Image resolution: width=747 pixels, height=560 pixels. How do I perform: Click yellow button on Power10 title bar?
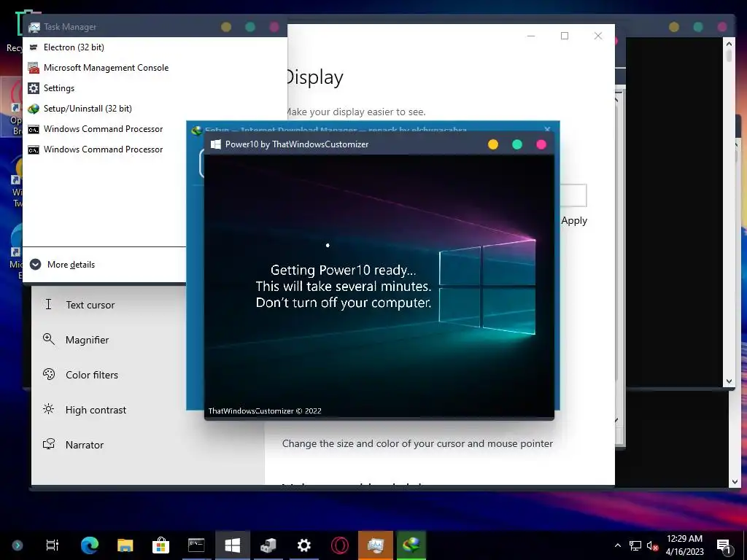click(493, 144)
